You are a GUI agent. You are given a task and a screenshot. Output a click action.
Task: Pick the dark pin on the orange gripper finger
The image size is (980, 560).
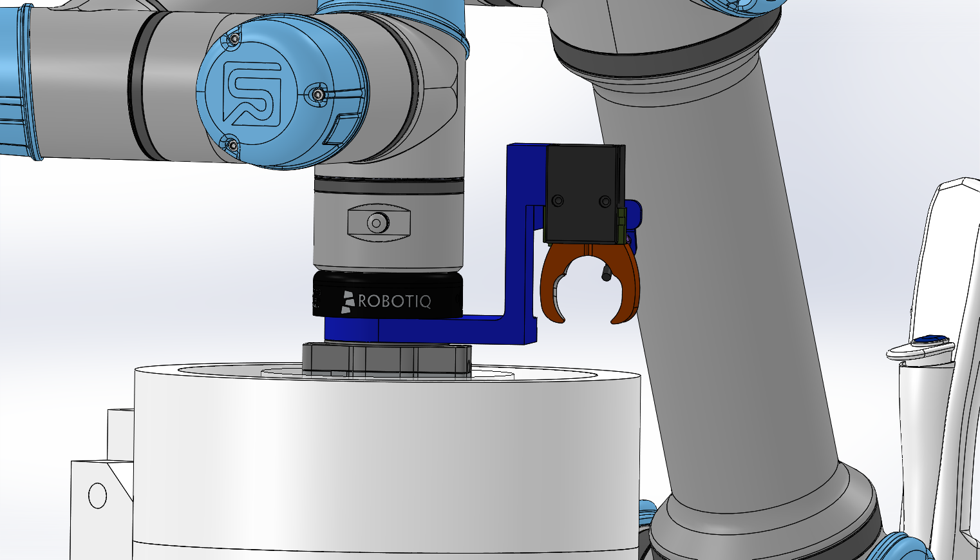pos(606,272)
